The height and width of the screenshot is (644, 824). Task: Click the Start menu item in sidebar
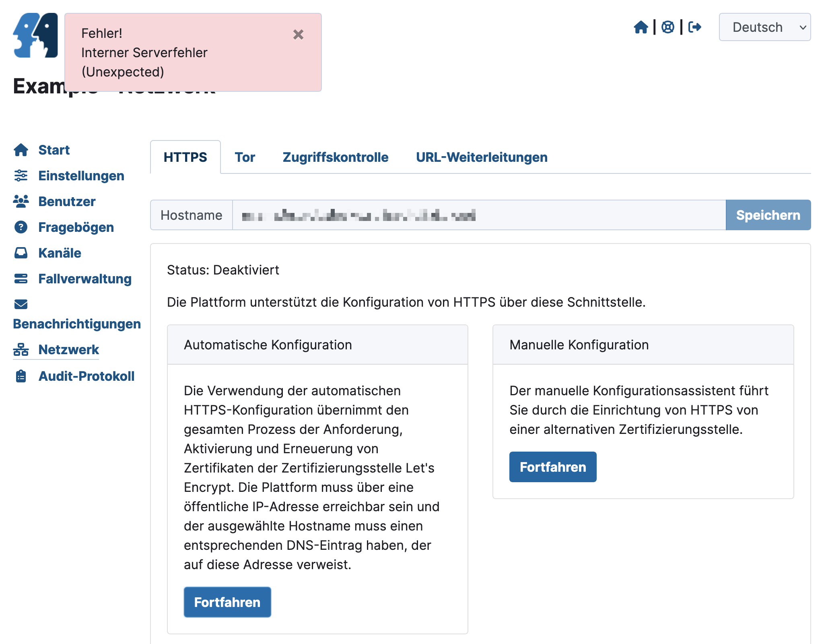click(x=53, y=149)
